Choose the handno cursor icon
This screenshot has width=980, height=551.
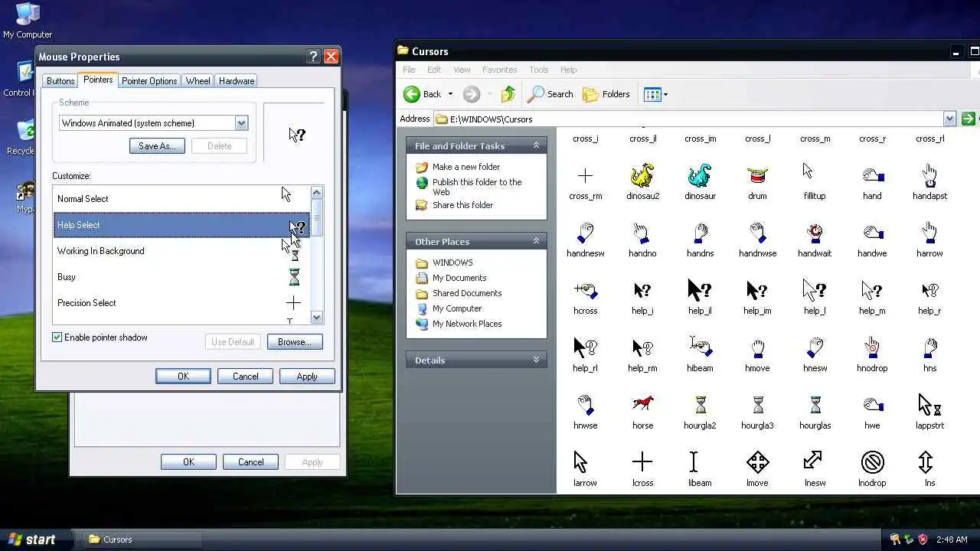point(642,233)
